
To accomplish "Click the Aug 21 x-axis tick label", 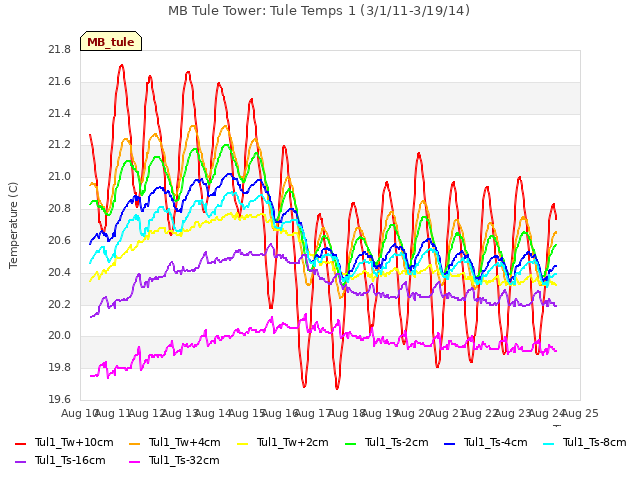I will 447,413.
